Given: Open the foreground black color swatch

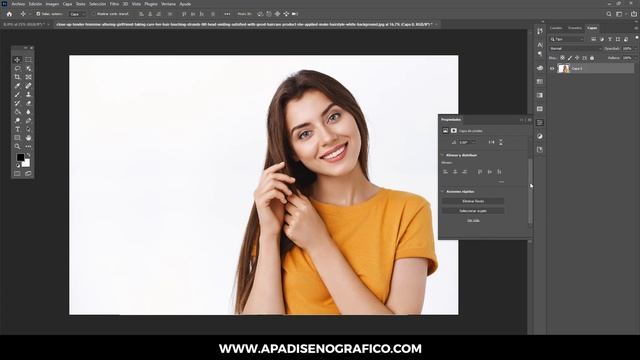Looking at the screenshot, I should coord(20,157).
